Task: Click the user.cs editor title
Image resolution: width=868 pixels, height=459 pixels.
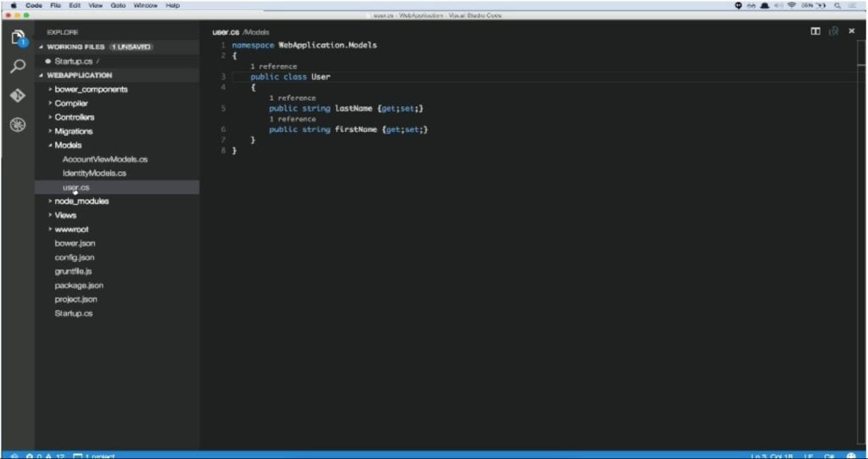Action: 225,32
